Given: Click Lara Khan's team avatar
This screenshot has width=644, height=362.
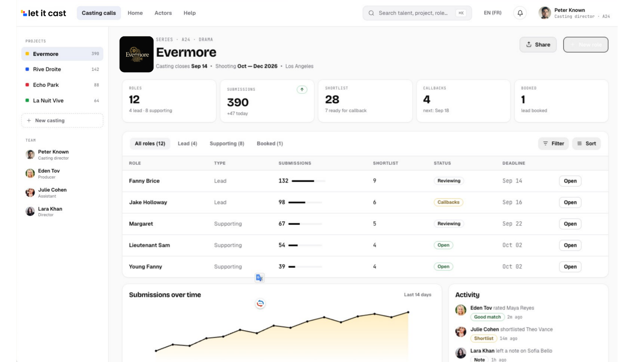Looking at the screenshot, I should 30,211.
